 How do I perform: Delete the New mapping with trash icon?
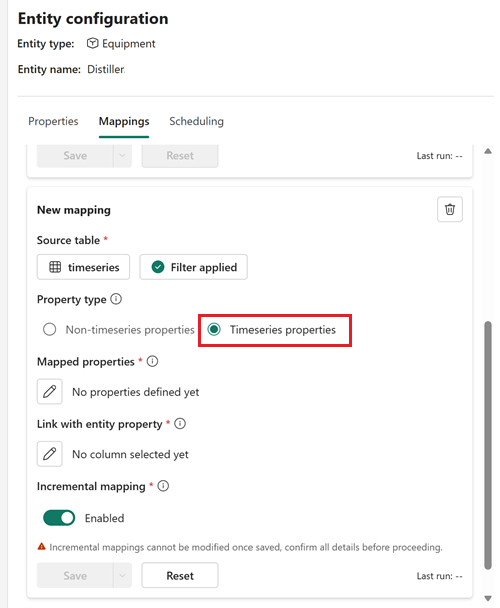(450, 209)
